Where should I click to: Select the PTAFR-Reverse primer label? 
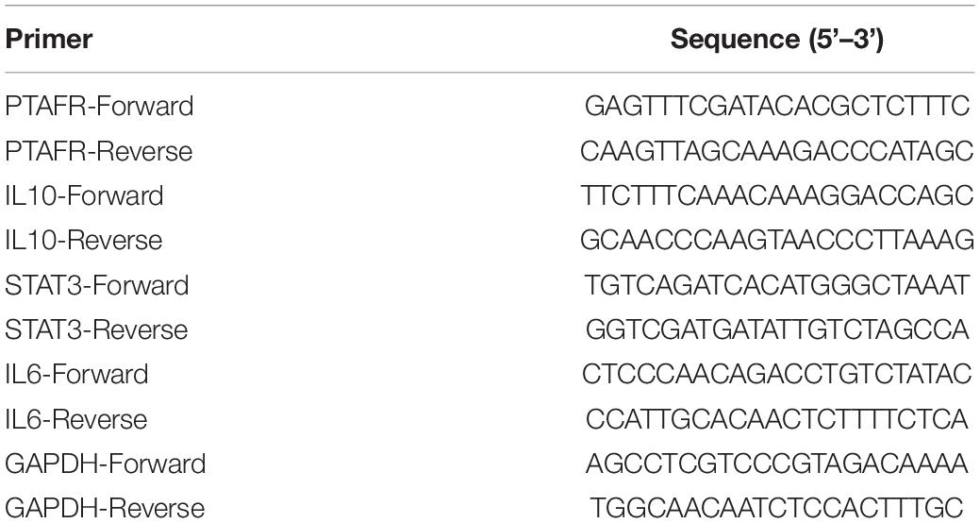click(99, 151)
